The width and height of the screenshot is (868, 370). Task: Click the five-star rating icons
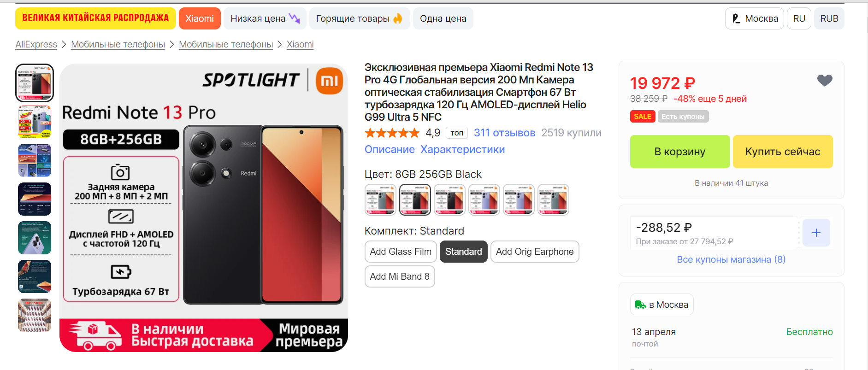392,133
